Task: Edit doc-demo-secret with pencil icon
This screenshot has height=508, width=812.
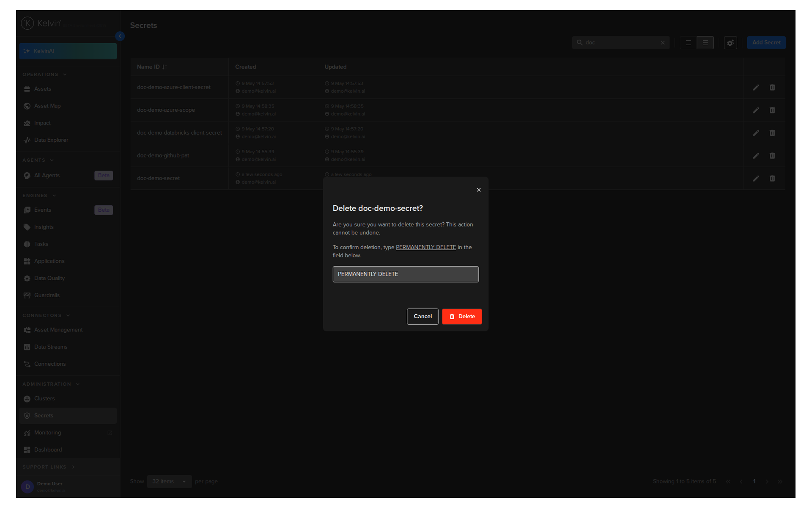Action: tap(756, 179)
